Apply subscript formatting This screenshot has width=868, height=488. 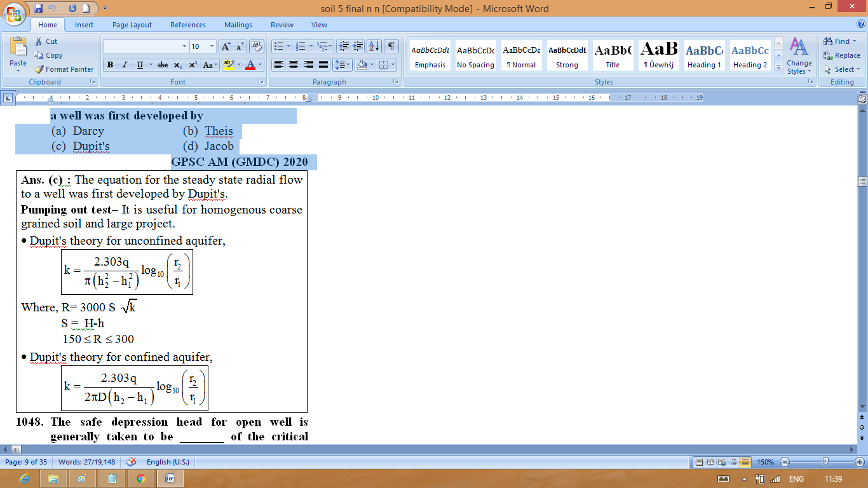coord(177,65)
